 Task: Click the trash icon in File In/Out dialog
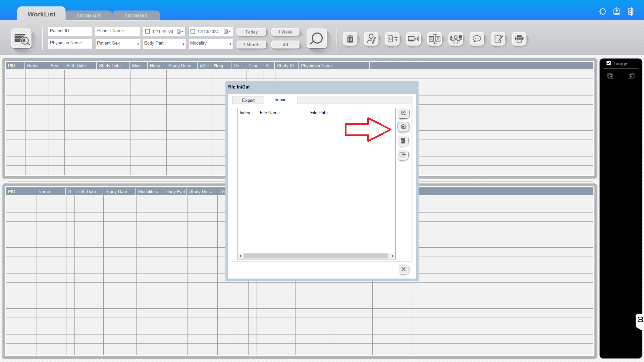tap(403, 141)
